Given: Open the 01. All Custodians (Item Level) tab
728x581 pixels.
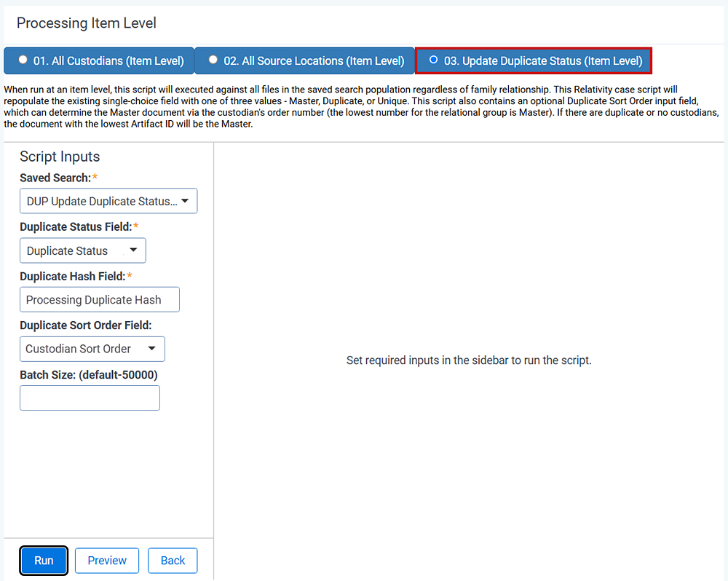Looking at the screenshot, I should pos(99,61).
